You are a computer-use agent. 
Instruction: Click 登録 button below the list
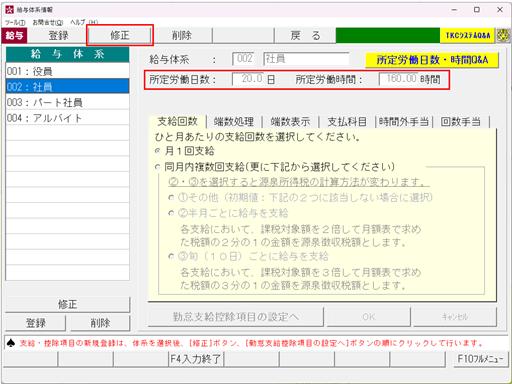[35, 323]
